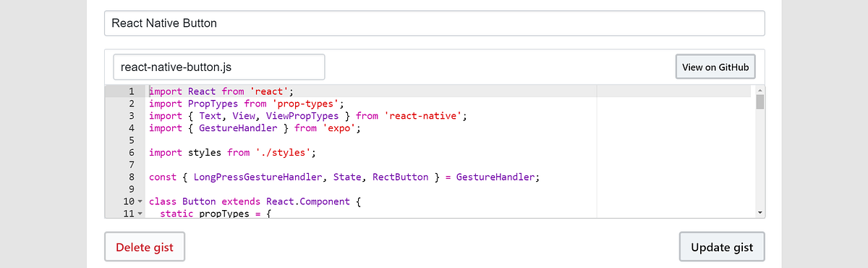This screenshot has width=868, height=268.
Task: Click 'PropTypes' identifier on line 2
Action: coord(213,104)
